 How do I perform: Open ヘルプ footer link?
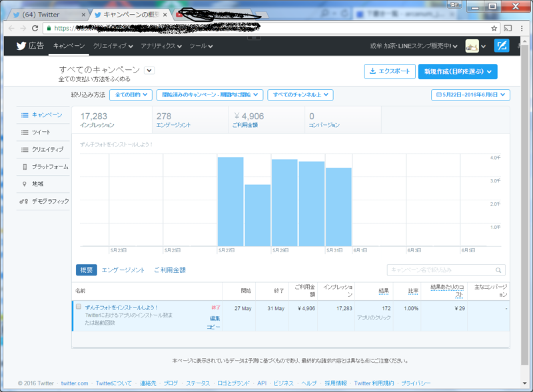click(x=309, y=383)
